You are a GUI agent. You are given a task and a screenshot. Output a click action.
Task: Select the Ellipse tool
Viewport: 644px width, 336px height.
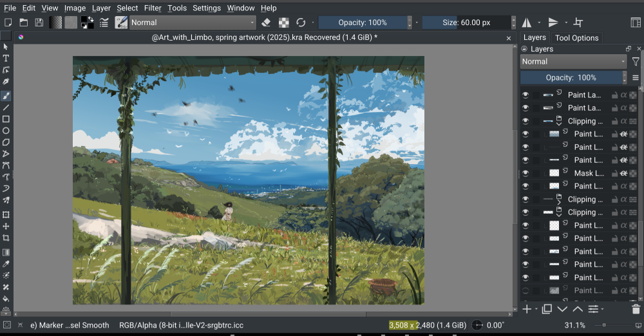6,131
